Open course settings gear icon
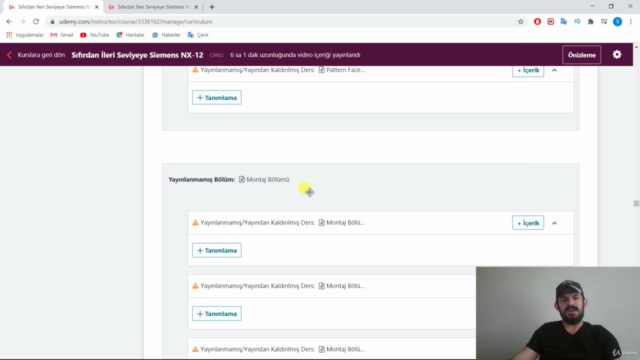This screenshot has height=360, width=640. 617,55
